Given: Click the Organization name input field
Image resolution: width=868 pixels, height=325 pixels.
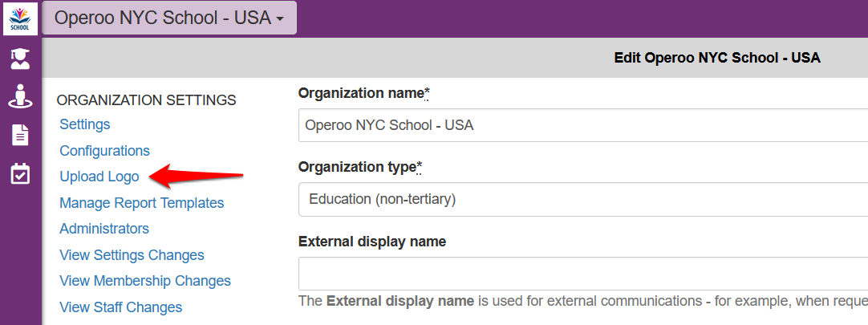Looking at the screenshot, I should pos(583,125).
